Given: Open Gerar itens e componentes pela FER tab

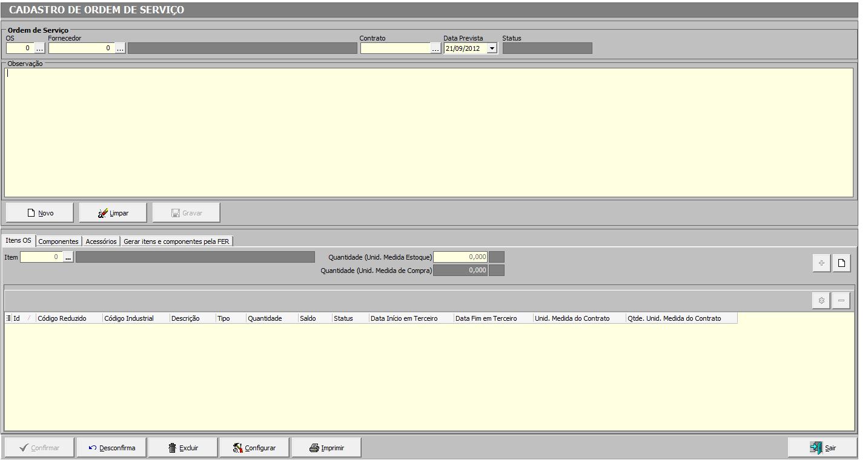Looking at the screenshot, I should (x=176, y=241).
